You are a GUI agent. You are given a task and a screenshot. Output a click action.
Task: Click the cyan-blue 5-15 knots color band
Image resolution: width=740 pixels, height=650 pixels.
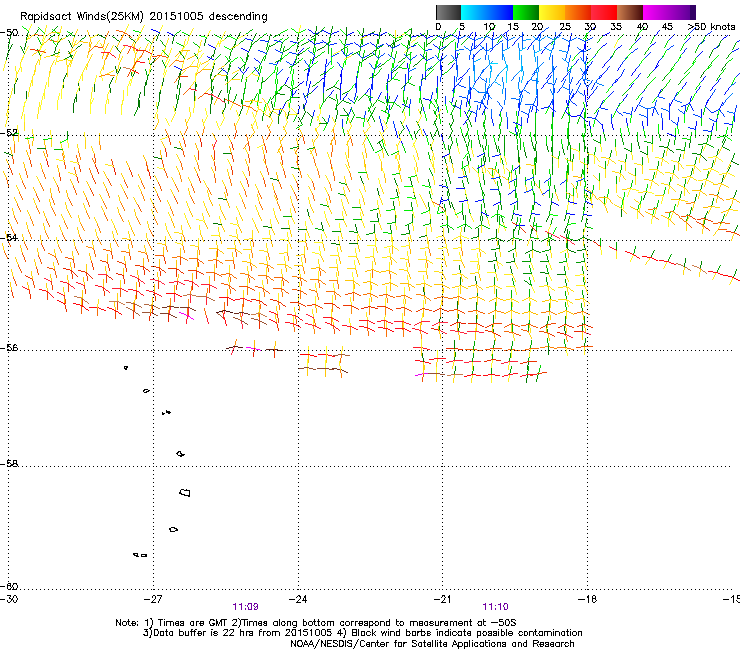click(487, 12)
